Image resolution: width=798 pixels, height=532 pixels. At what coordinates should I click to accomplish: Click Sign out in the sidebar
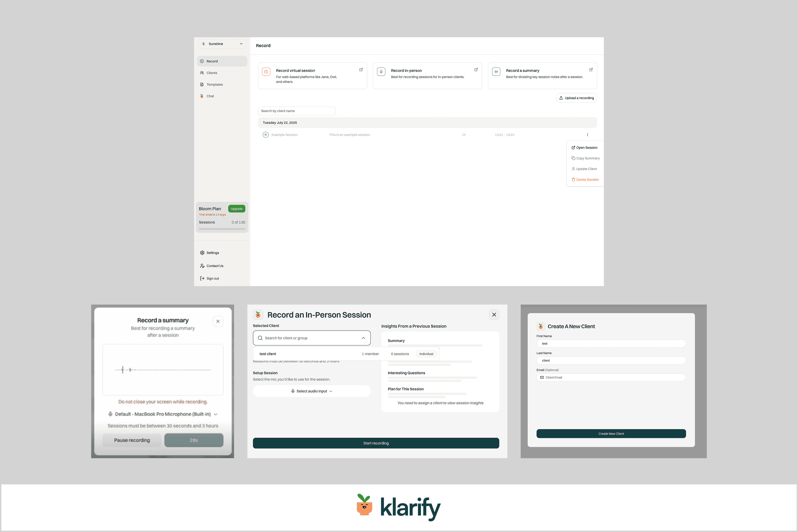tap(212, 279)
